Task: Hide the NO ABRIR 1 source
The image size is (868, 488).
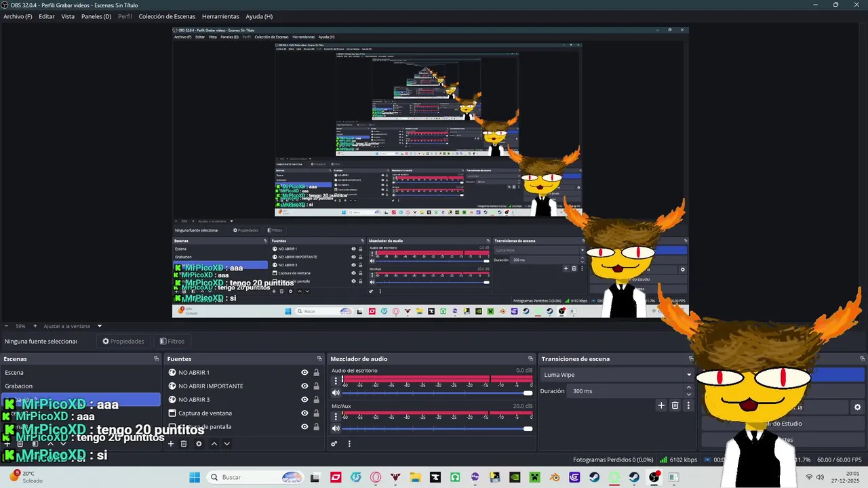Action: pos(304,373)
